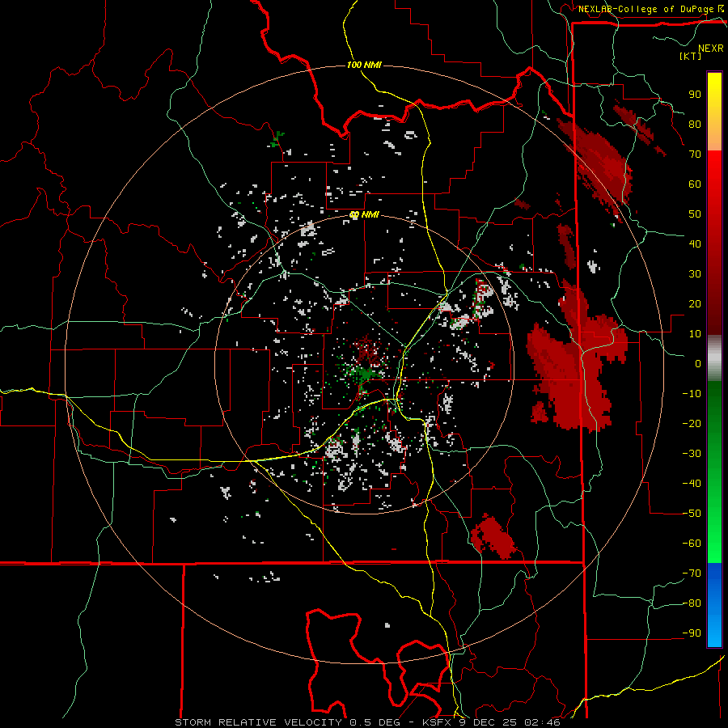
Task: Click the "[KT]" units label
Action: [691, 56]
